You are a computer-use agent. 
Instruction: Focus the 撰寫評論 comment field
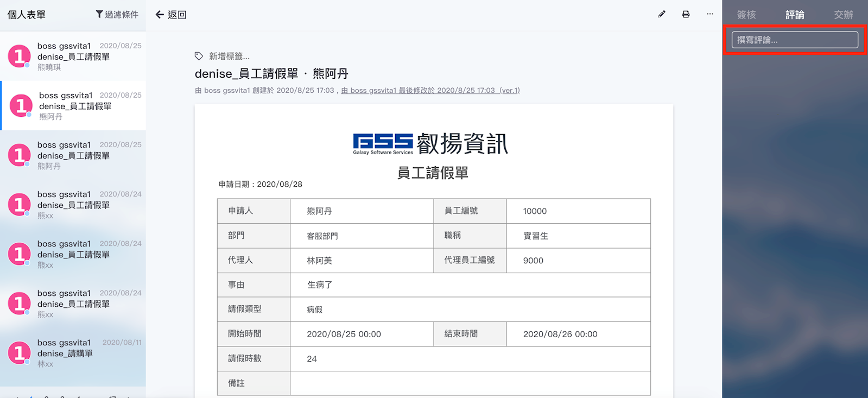pos(794,40)
